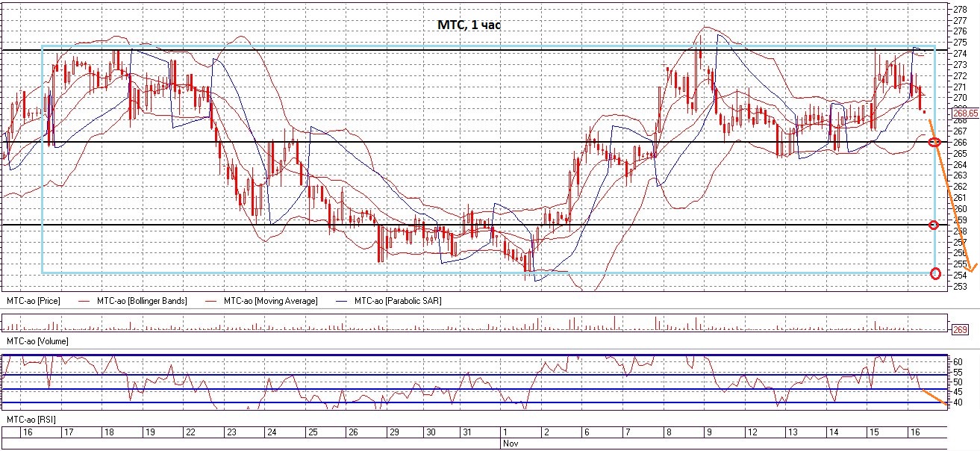This screenshot has width=980, height=451.
Task: Click date label 31 on the time axis
Action: (x=467, y=432)
